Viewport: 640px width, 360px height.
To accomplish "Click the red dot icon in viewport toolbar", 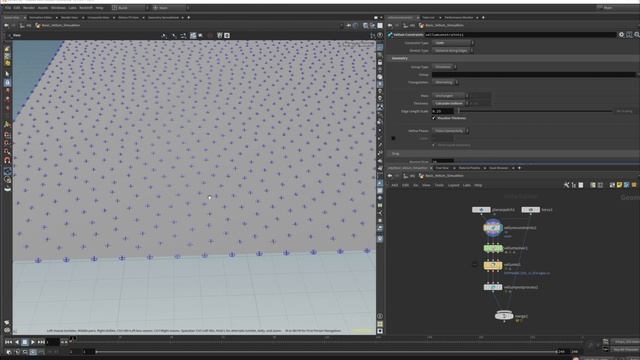I will pos(210,36).
